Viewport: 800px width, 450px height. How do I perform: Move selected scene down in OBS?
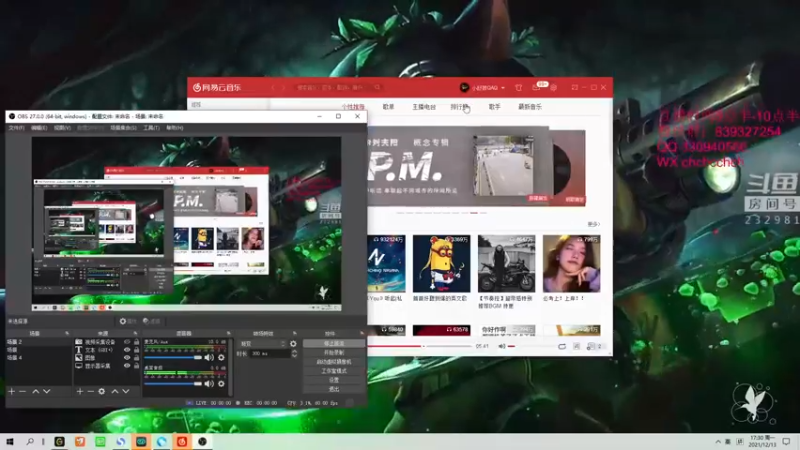pyautogui.click(x=46, y=391)
